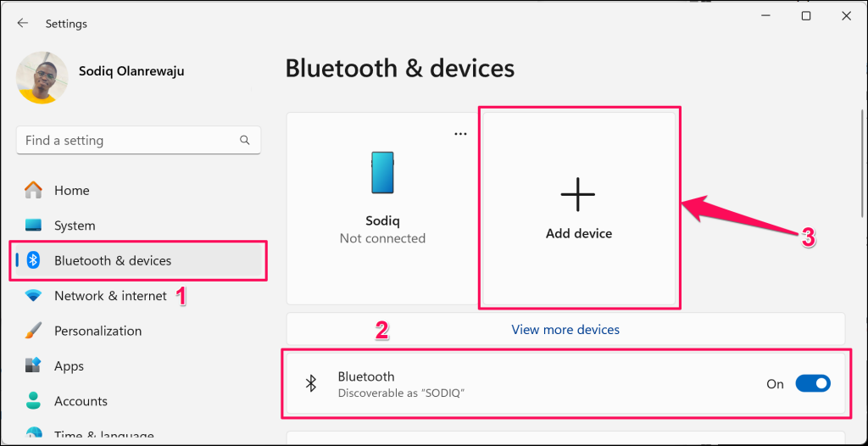868x446 pixels.
Task: Click the System monitor icon
Action: pos(34,226)
